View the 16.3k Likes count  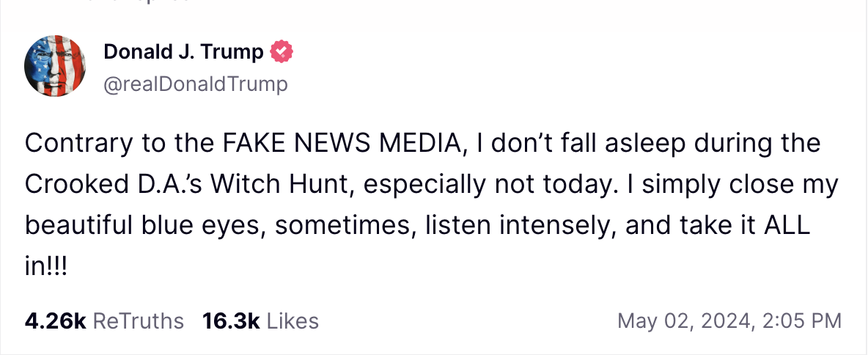tap(231, 321)
